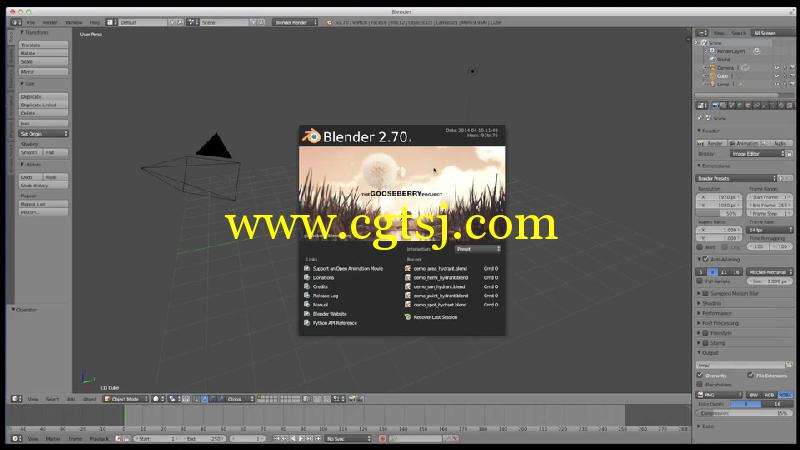Open the Render Presets dropdown
This screenshot has height=450, width=800.
(736, 178)
